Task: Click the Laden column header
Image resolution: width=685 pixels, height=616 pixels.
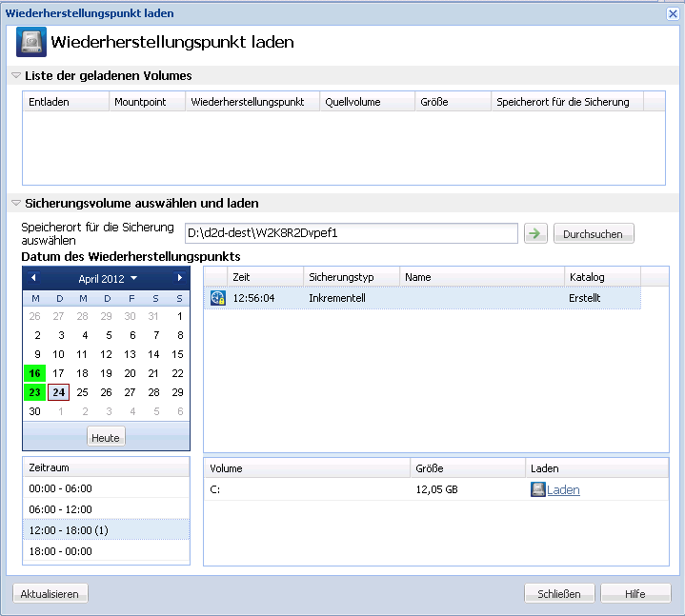Action: pyautogui.click(x=596, y=468)
